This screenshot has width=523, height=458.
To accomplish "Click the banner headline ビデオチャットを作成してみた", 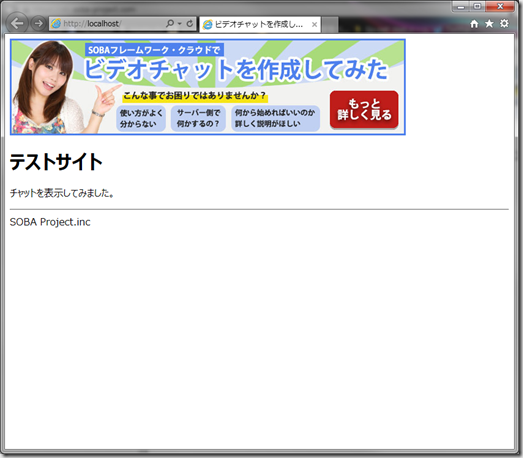I will pos(236,69).
